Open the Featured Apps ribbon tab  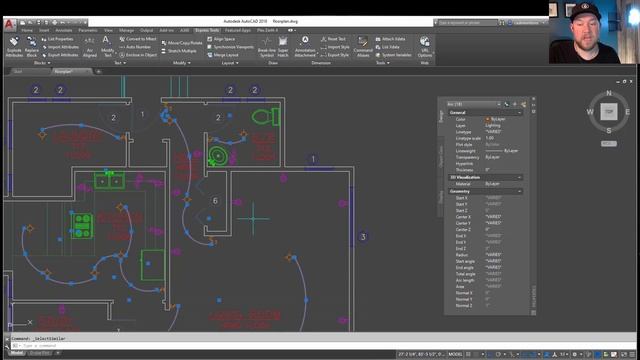238,30
